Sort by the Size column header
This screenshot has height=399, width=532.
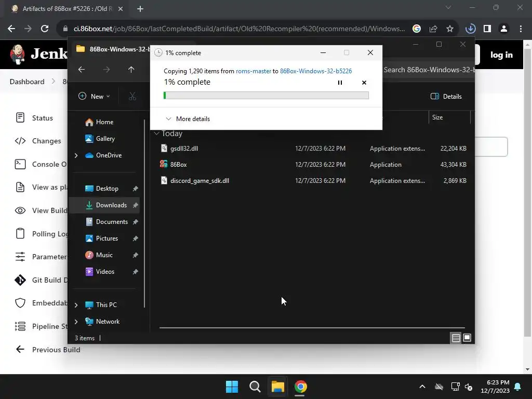[449, 117]
